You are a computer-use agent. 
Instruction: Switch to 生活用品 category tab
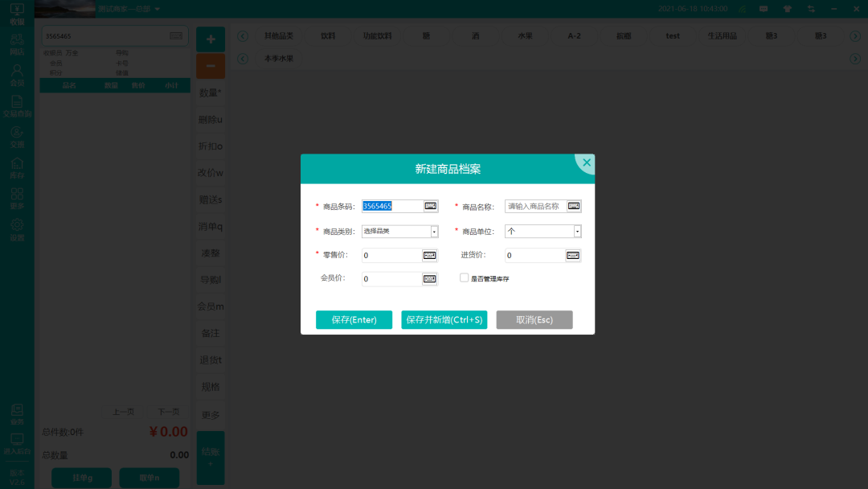(722, 36)
